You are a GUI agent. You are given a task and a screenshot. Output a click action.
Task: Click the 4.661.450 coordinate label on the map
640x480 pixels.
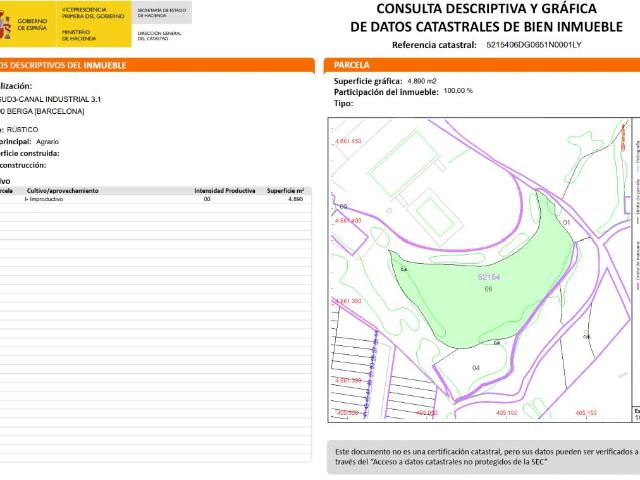click(348, 141)
